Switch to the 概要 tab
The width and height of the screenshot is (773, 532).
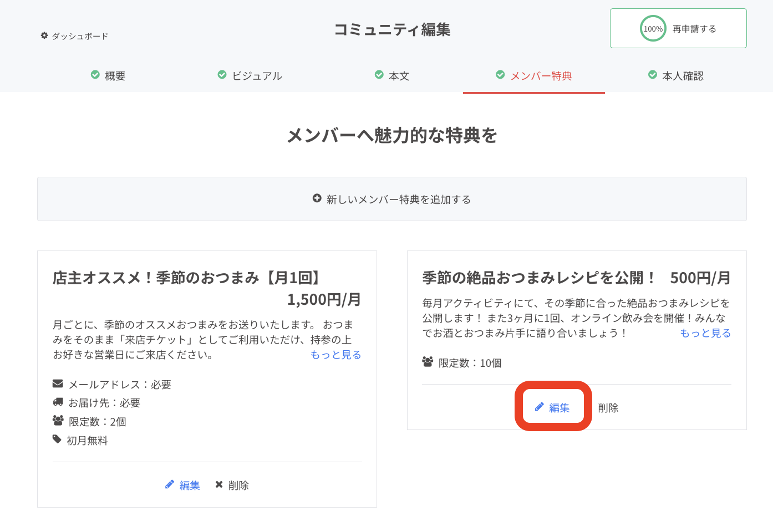[115, 76]
